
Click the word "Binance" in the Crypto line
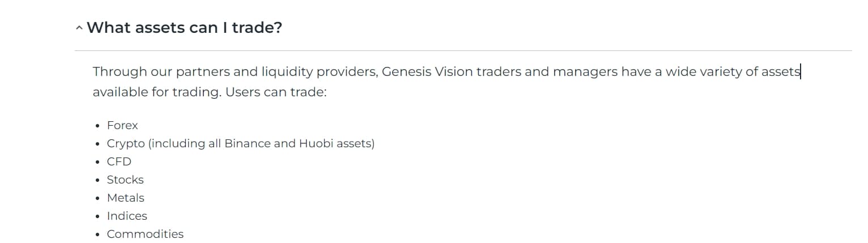click(248, 143)
